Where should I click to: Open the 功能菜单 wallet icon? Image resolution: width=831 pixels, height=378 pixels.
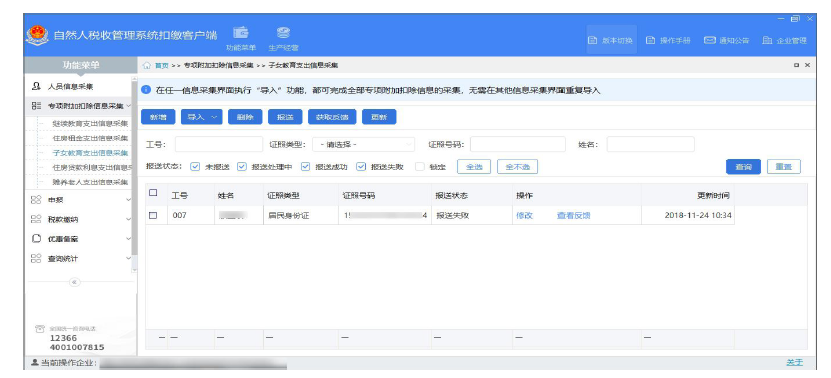pyautogui.click(x=241, y=33)
